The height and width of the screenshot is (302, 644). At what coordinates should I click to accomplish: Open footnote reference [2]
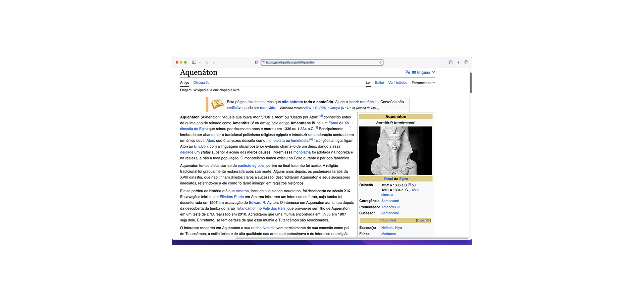321,116
